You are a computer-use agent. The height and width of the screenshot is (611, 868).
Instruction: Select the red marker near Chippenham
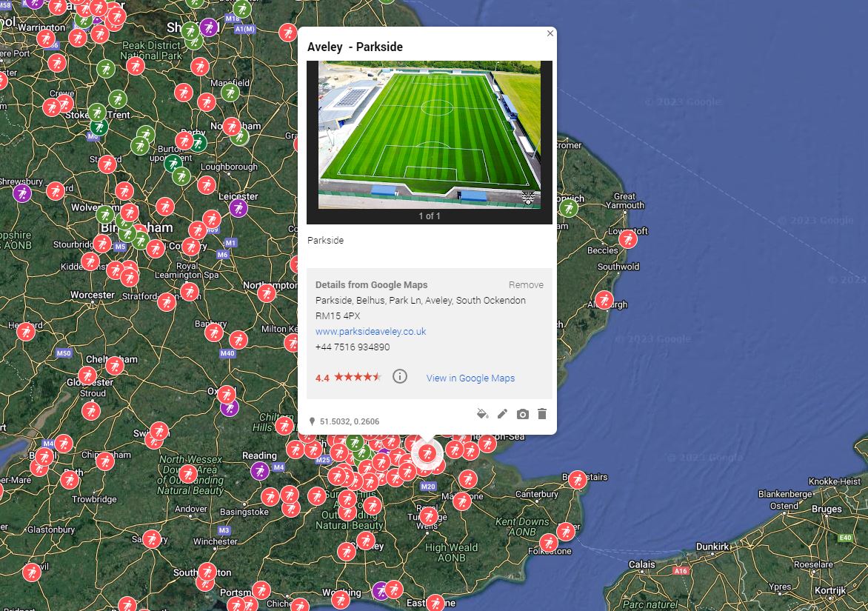pyautogui.click(x=104, y=461)
